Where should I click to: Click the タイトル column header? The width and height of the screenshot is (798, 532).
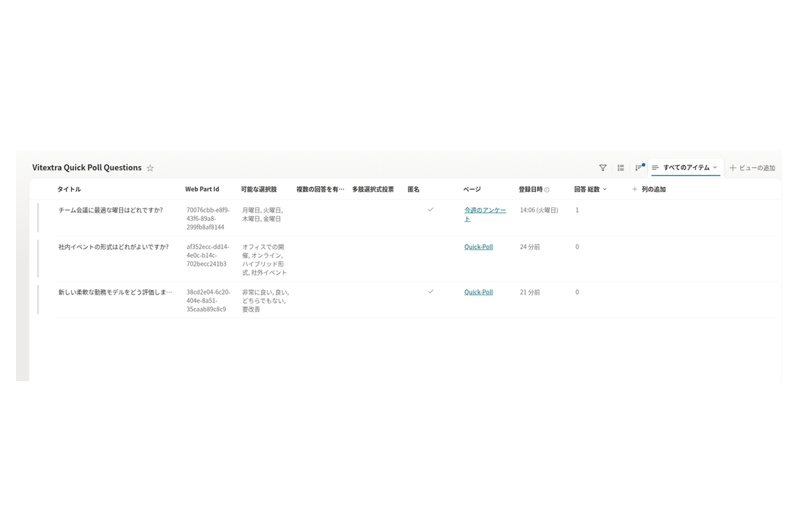point(69,190)
